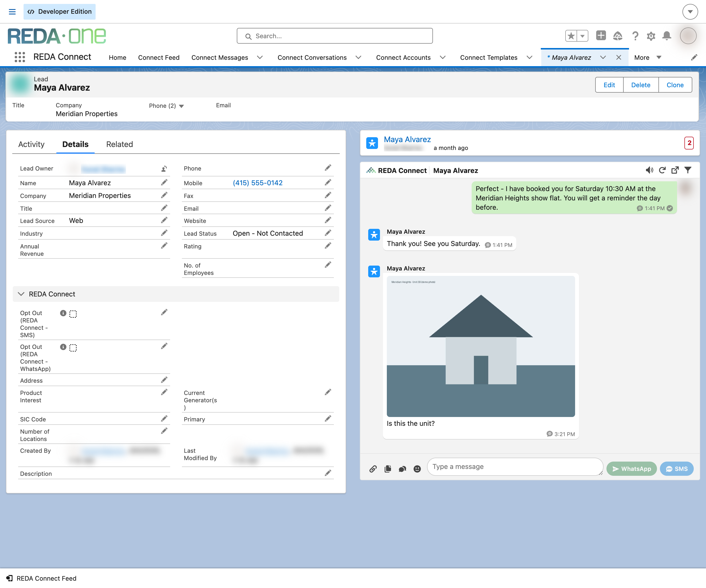Open the templates copy icon in chat

388,469
